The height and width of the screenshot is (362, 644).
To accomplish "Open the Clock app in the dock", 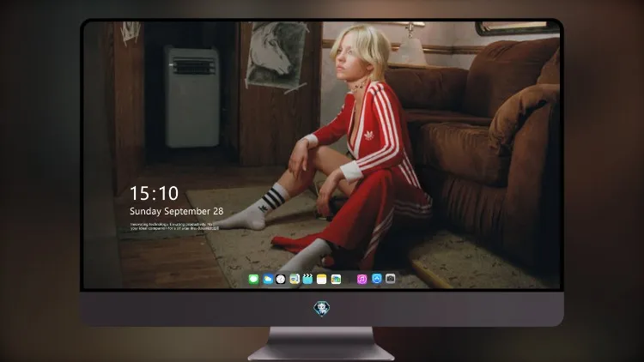I will coord(281,280).
